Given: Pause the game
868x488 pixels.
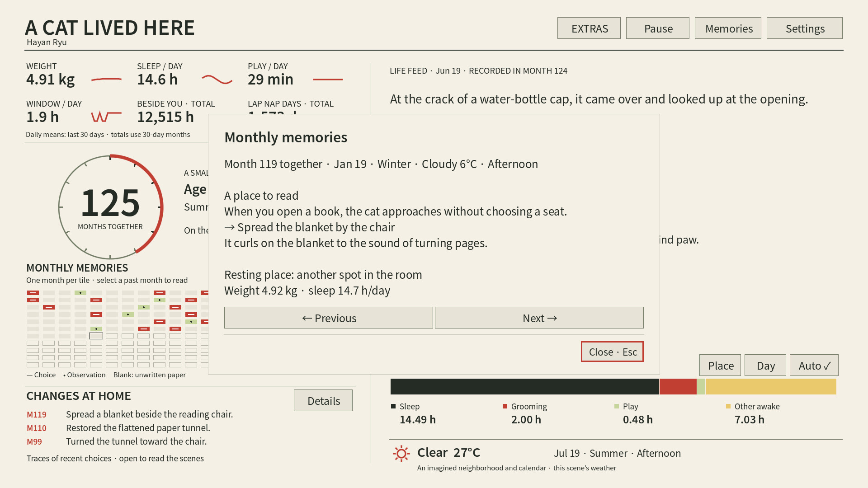Looking at the screenshot, I should click(x=657, y=28).
